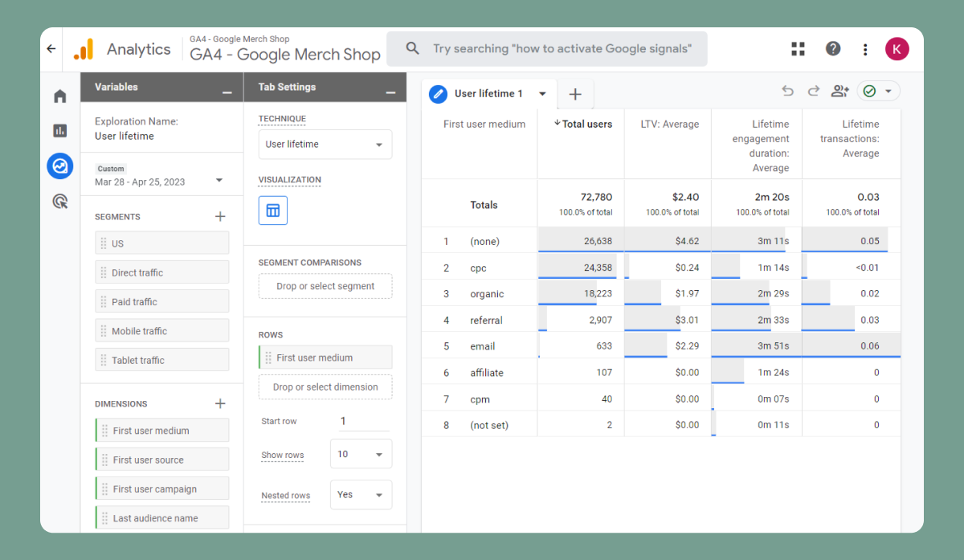The height and width of the screenshot is (560, 964).
Task: Go to Home in left sidebar
Action: 60,96
